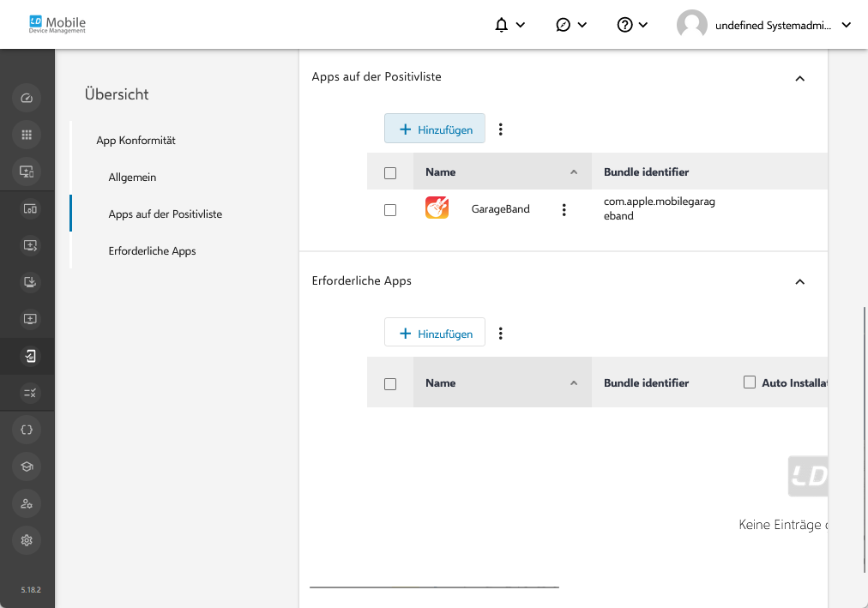This screenshot has width=868, height=608.
Task: Expand the compass menu dropdown arrow
Action: pyautogui.click(x=582, y=25)
